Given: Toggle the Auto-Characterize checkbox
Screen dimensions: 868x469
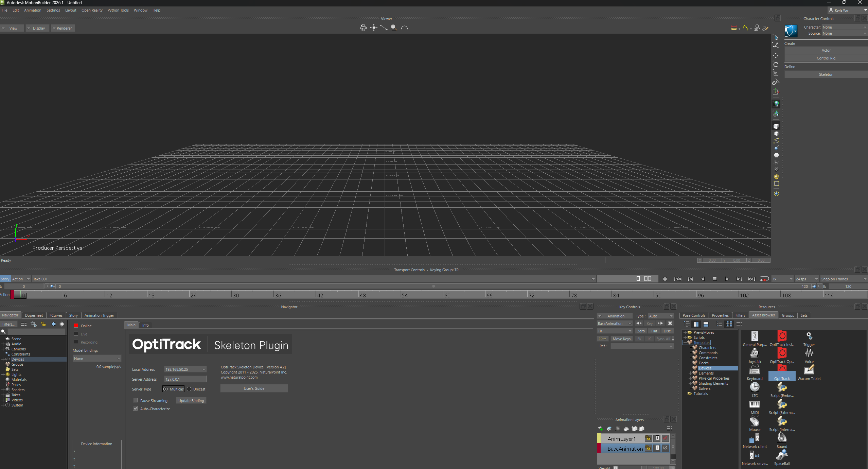Looking at the screenshot, I should 136,409.
